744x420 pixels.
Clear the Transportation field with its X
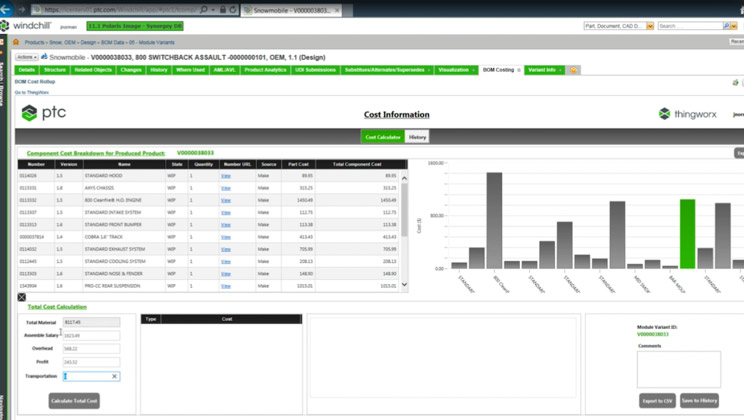click(x=114, y=376)
